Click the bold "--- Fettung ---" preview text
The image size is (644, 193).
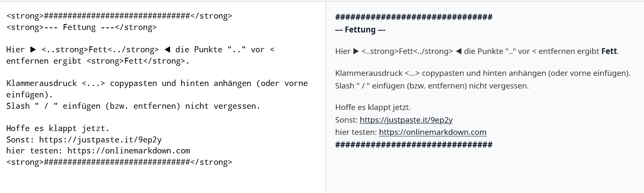coord(360,30)
